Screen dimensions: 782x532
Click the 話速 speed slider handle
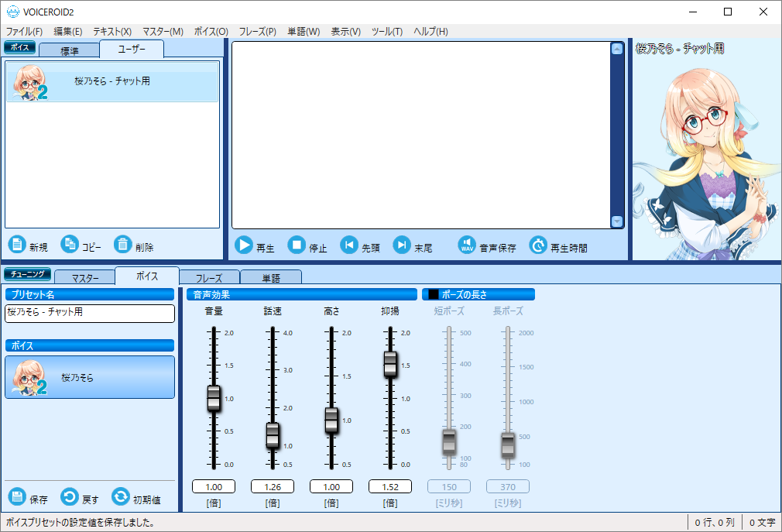pos(273,435)
